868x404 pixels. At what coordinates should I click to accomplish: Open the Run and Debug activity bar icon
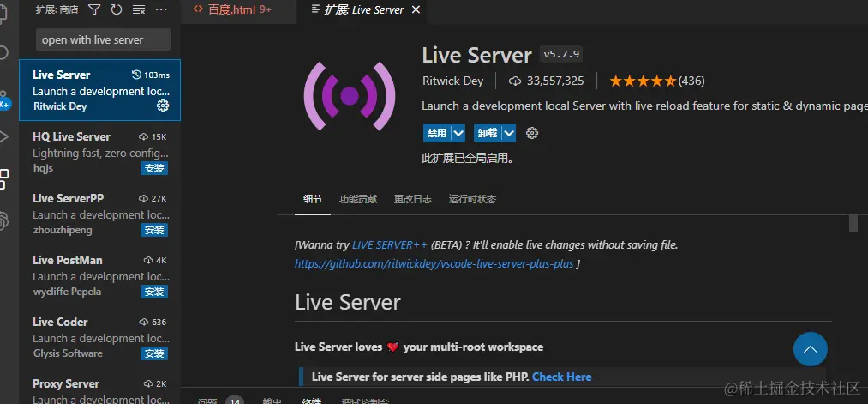point(3,136)
